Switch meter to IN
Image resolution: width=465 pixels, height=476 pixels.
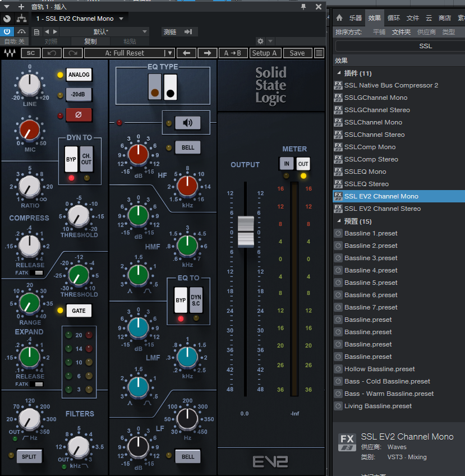click(x=287, y=164)
